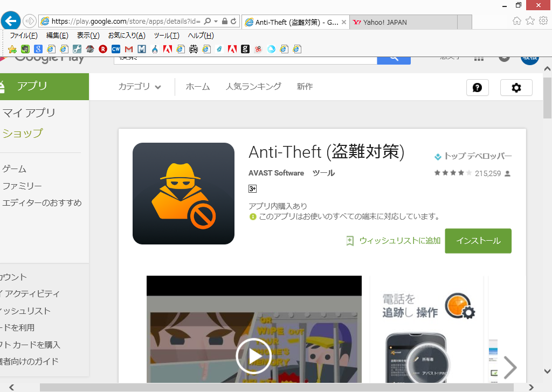Open the お気に入り(A) menu

pos(127,36)
